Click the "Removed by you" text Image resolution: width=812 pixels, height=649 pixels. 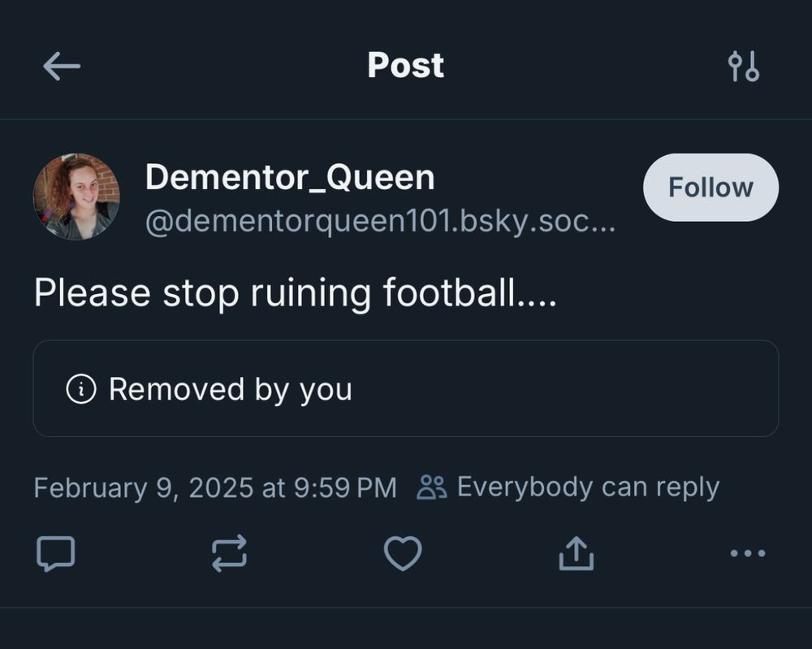tap(231, 390)
